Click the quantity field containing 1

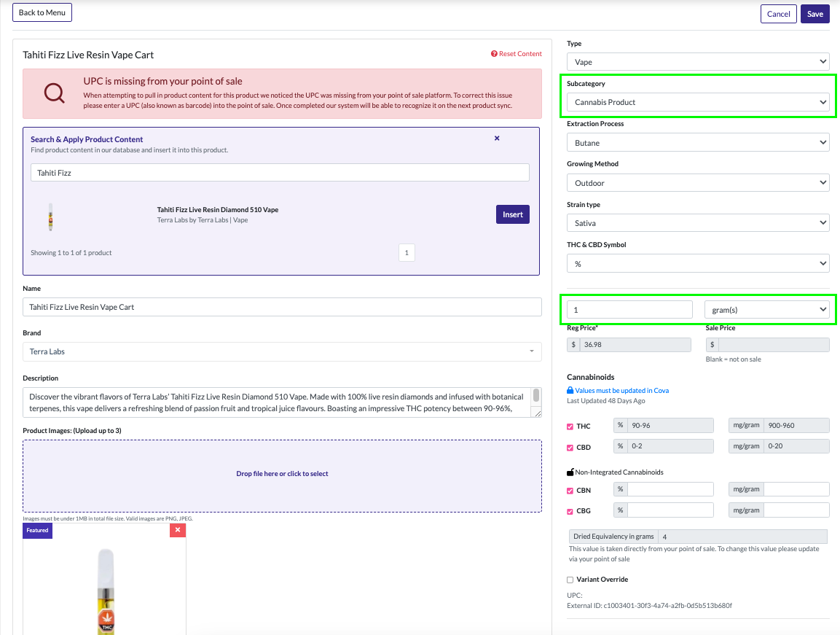tap(629, 310)
